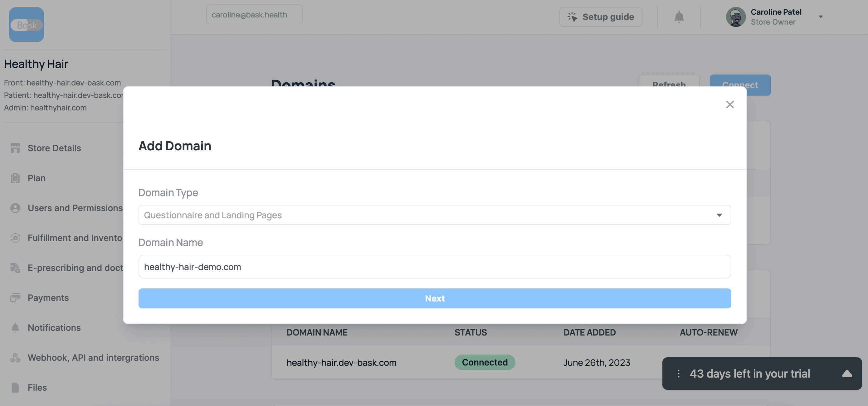Open notifications bell in top bar

point(679,17)
